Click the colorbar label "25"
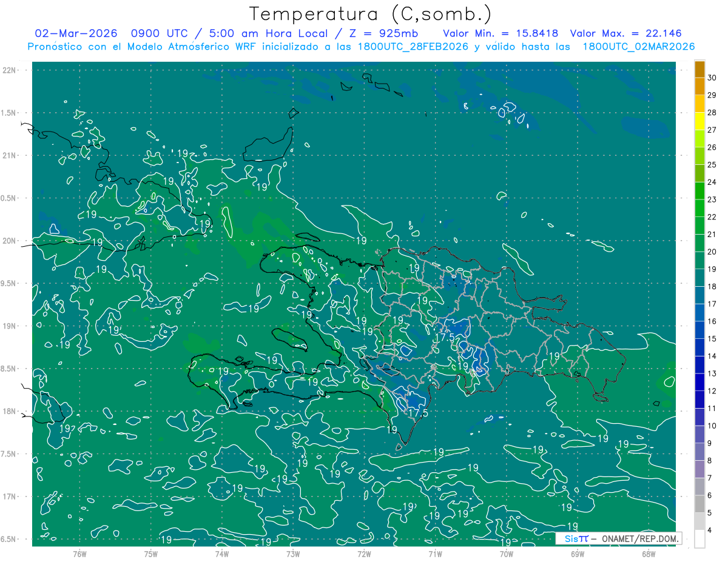 712,165
